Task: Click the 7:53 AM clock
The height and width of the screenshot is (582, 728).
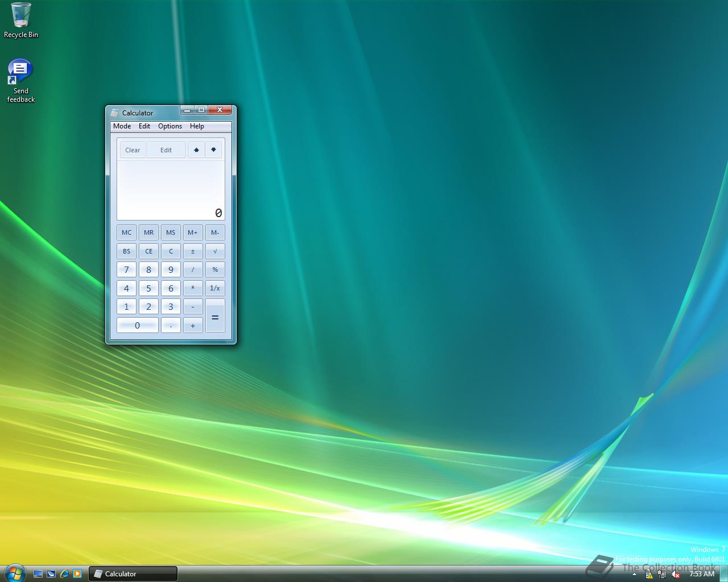Action: click(701, 574)
